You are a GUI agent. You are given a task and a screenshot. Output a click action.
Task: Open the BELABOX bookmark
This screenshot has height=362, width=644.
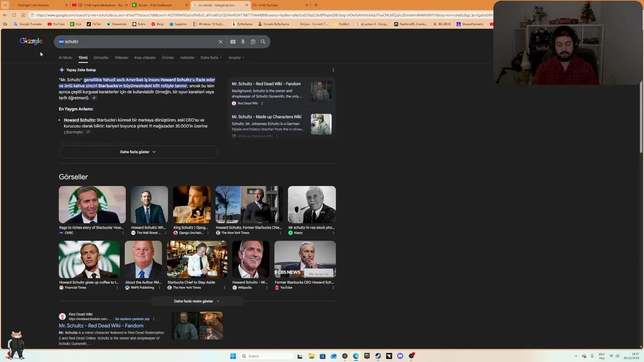click(442, 24)
